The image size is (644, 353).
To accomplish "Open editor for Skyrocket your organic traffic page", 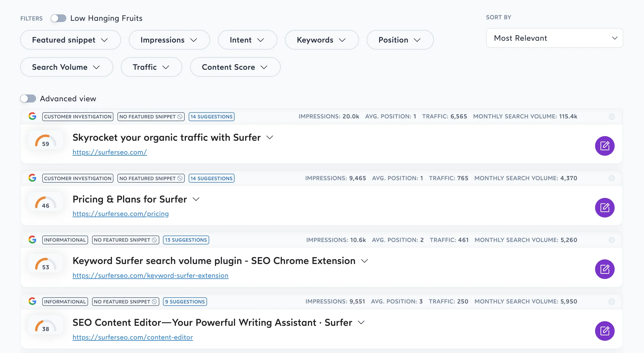I will [x=605, y=146].
